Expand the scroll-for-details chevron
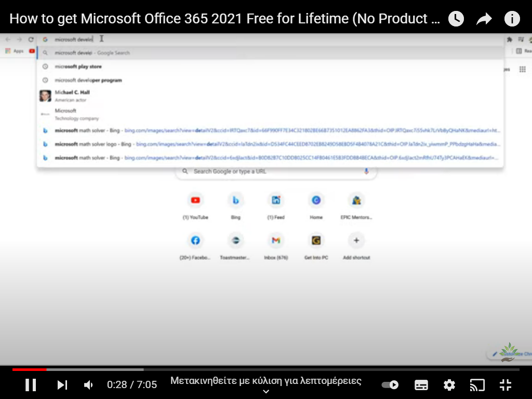 pyautogui.click(x=266, y=392)
